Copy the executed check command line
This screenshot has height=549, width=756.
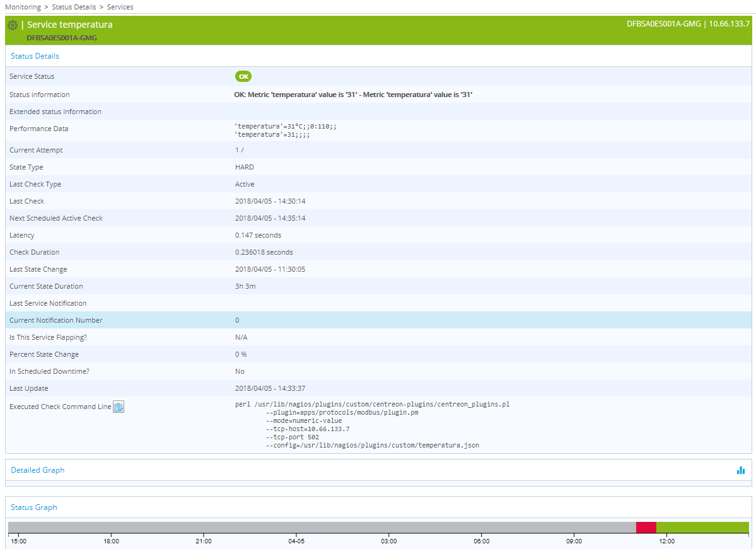click(x=119, y=406)
